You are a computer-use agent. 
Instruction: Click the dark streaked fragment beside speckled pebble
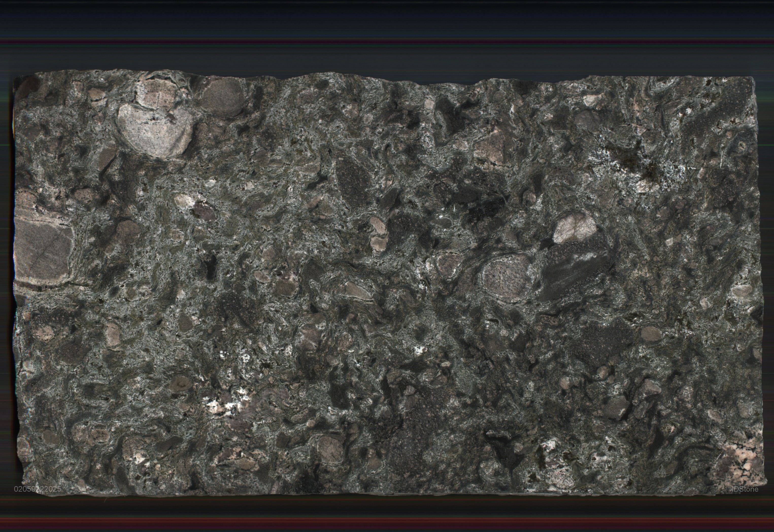[x=576, y=267]
